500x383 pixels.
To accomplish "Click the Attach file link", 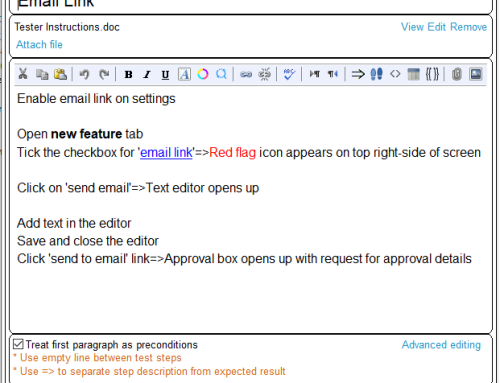I will tap(39, 44).
